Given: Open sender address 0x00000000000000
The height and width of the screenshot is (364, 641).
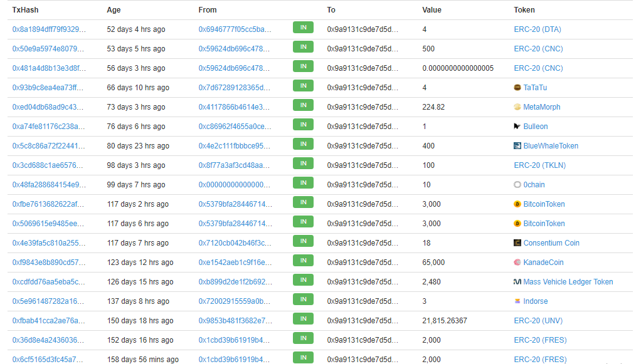Looking at the screenshot, I should click(234, 185).
